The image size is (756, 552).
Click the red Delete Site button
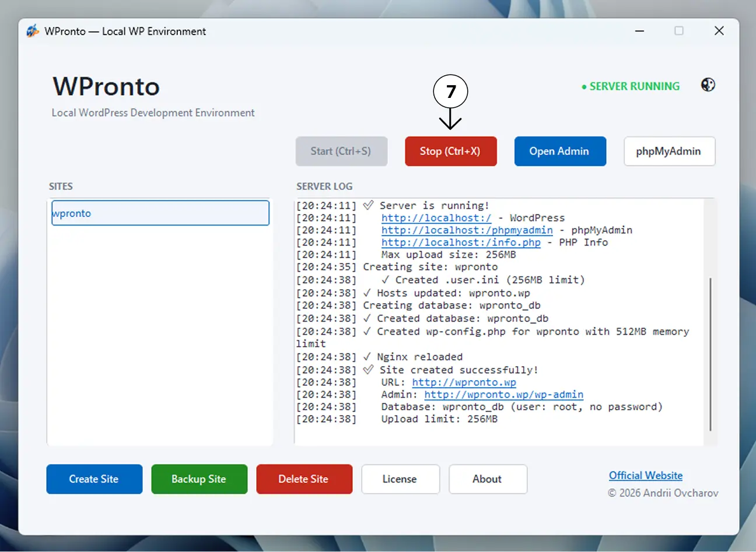coord(304,479)
